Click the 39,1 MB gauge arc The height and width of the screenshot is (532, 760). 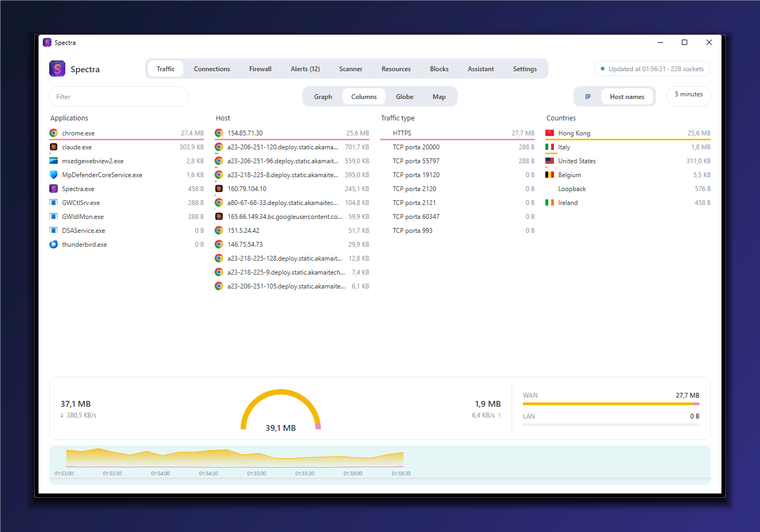280,409
